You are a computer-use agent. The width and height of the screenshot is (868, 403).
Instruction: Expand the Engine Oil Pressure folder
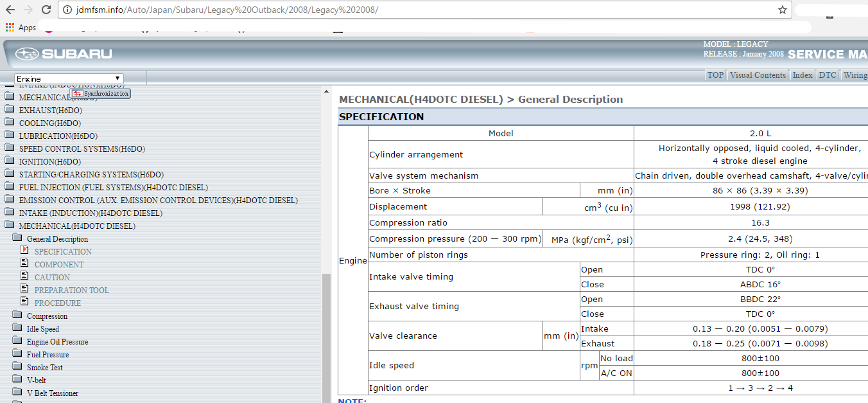[x=17, y=341]
